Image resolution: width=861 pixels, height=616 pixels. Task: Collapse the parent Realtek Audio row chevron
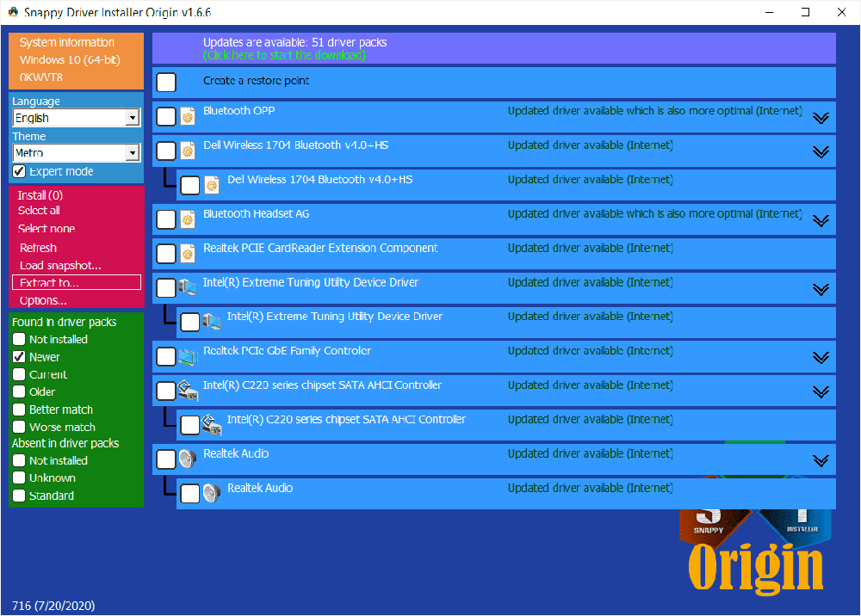(821, 460)
